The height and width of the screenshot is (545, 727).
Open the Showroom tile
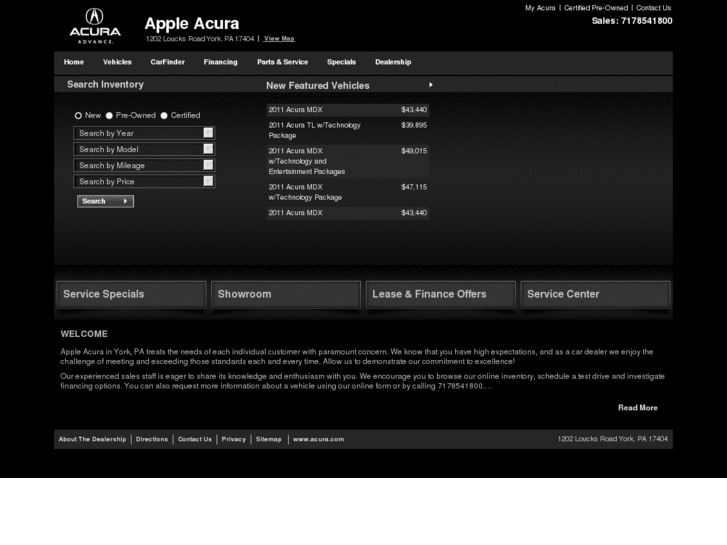pyautogui.click(x=286, y=295)
